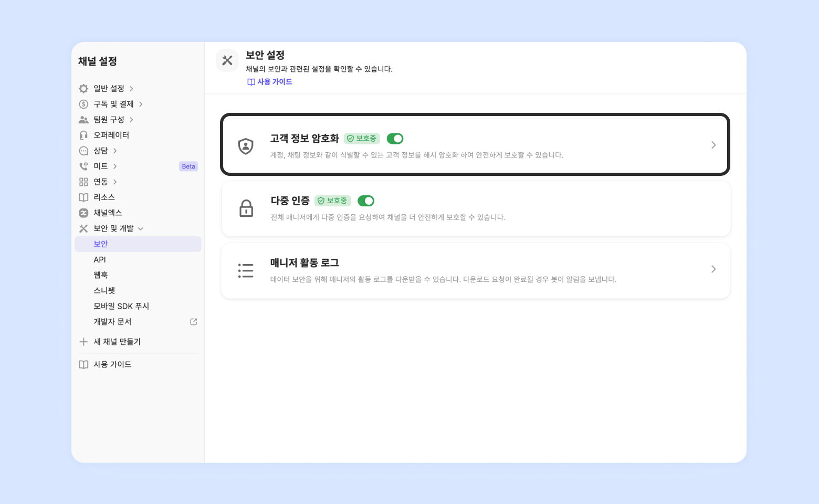Click the headset icon beside 오퍼레이터
The width and height of the screenshot is (819, 504).
(83, 135)
